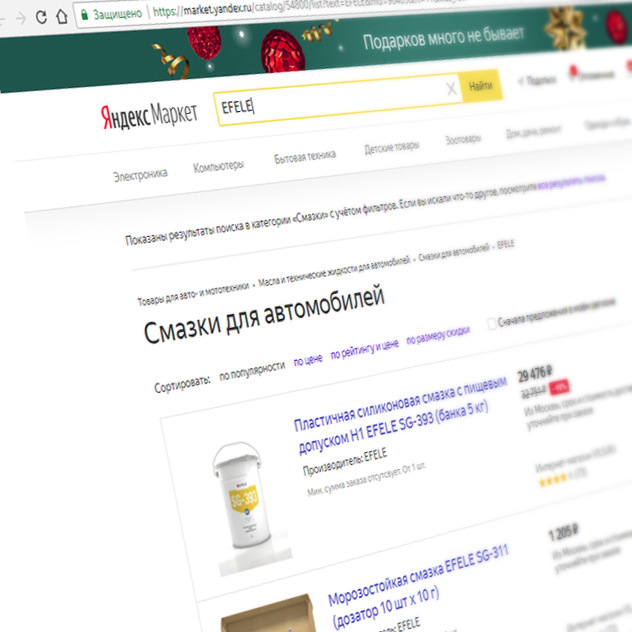632x632 pixels.
Task: Open the Морозостойкая смазка EFELE SG-311 title
Action: coord(417,585)
